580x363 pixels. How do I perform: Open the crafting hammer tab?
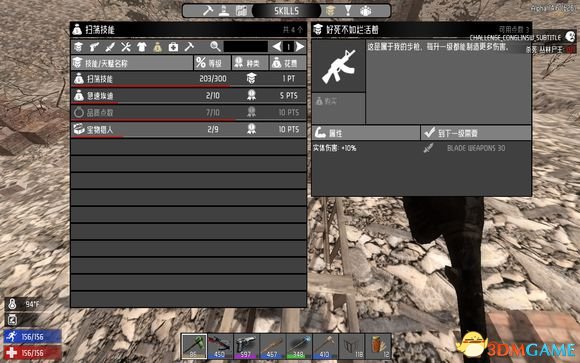pos(207,11)
